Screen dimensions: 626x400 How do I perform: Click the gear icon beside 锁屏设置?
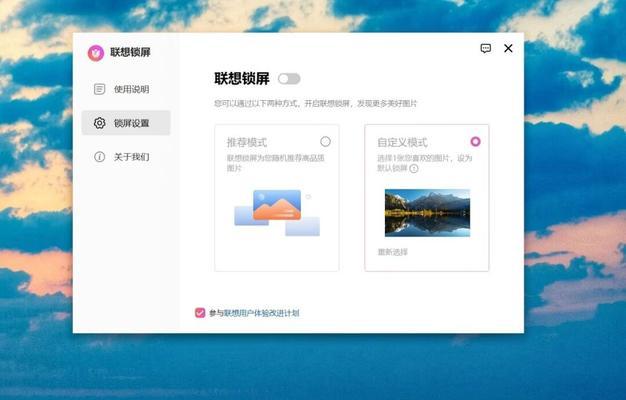[x=99, y=123]
